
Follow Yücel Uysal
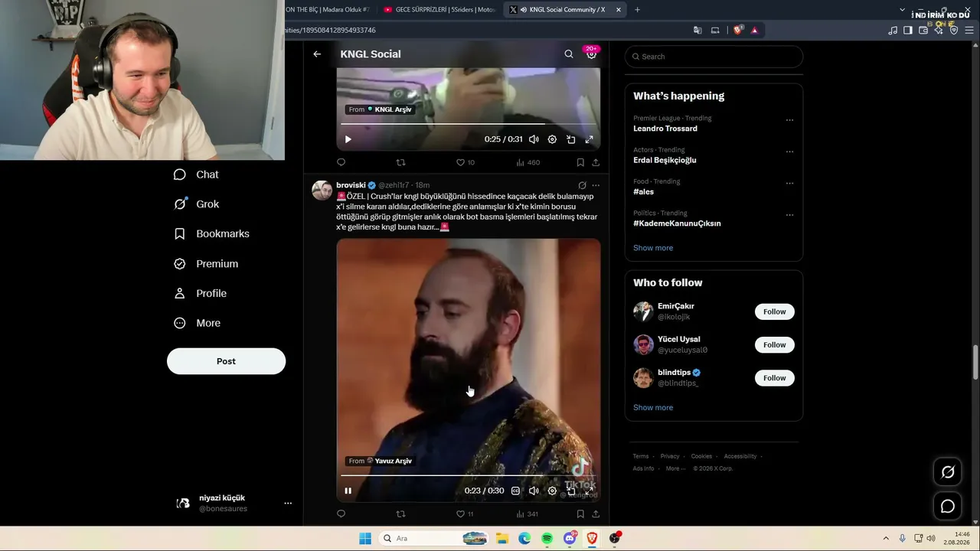[x=774, y=344]
